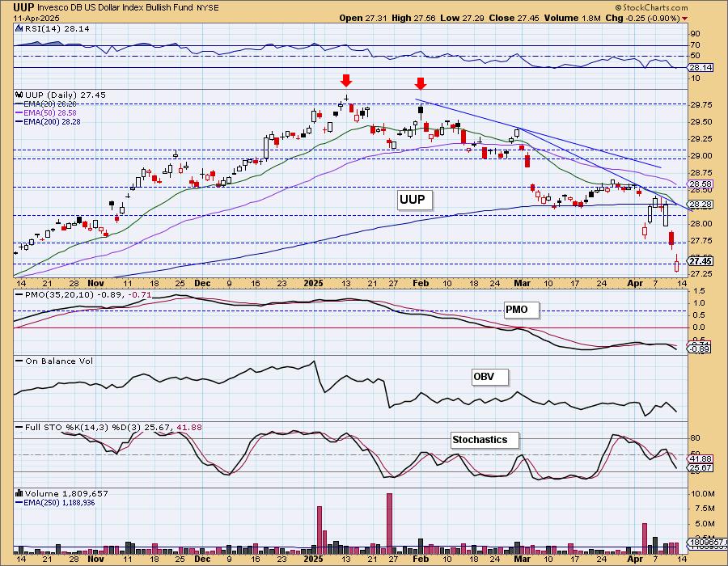Click the Apr label on price time axis

tap(635, 283)
